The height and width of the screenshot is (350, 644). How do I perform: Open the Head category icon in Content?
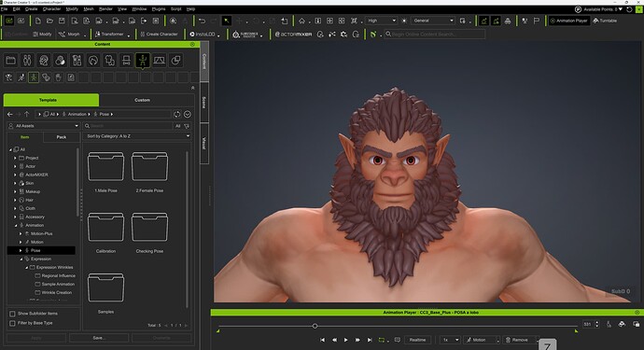coord(44,61)
